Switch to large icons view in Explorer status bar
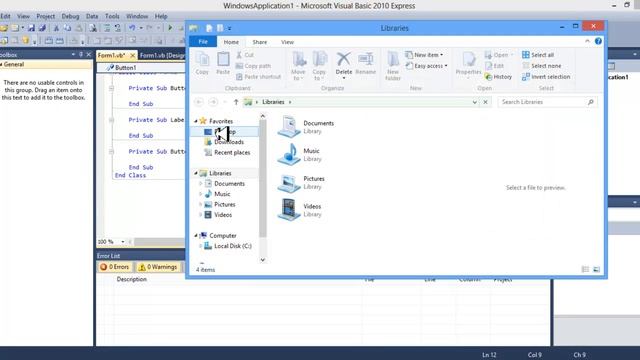Screen dimensions: 640x360 tap(596, 269)
